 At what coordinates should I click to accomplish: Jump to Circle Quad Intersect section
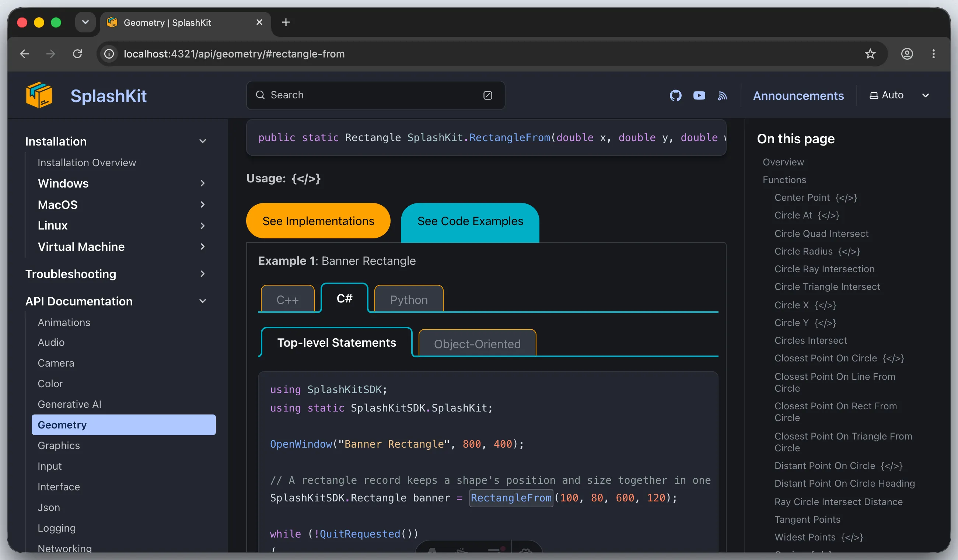(x=821, y=234)
